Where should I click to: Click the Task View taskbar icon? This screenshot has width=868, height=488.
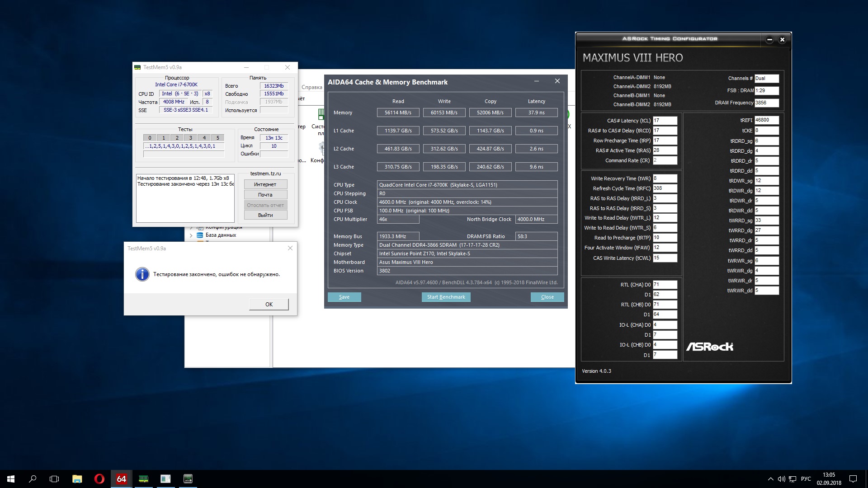coord(54,479)
